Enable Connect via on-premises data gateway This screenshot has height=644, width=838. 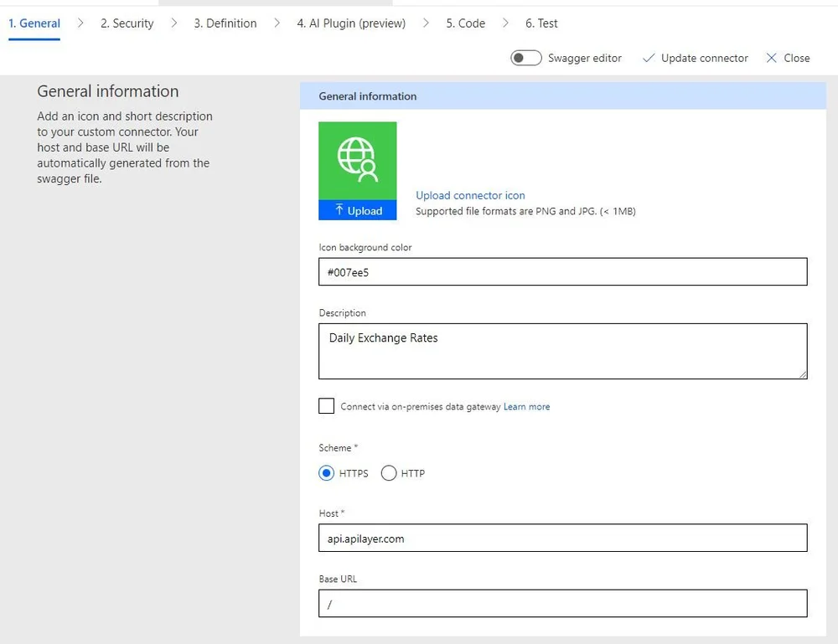tap(326, 405)
